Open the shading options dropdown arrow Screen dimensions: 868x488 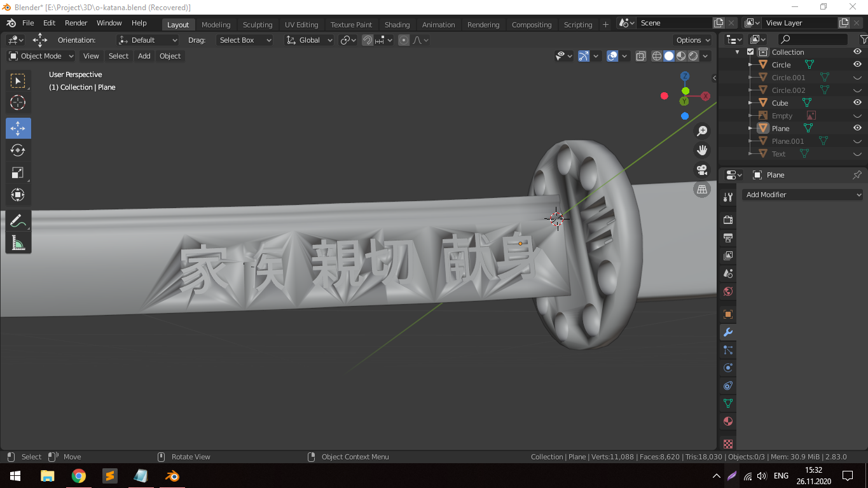706,56
